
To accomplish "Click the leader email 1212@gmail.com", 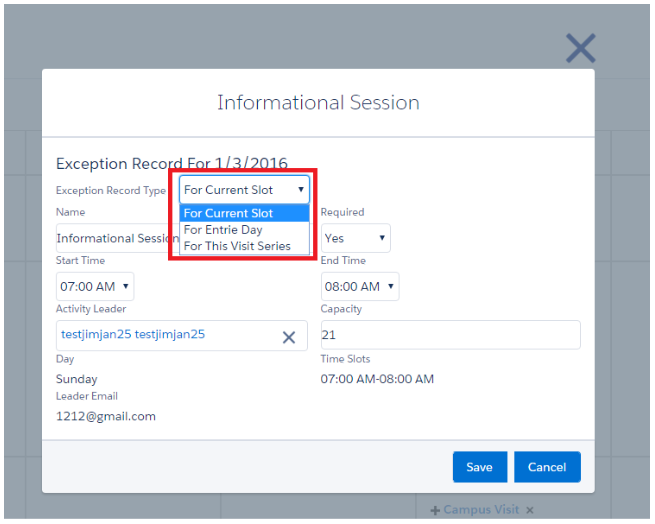I will 106,416.
